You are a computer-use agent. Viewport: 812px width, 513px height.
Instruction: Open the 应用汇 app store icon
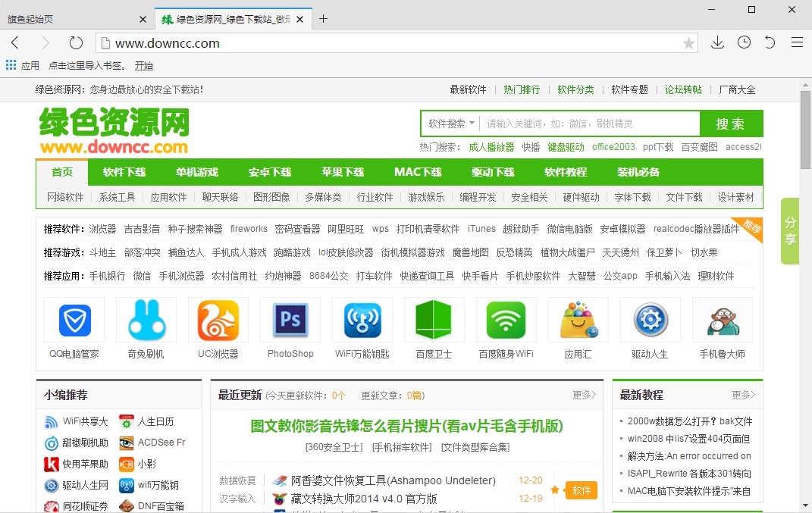tap(578, 319)
